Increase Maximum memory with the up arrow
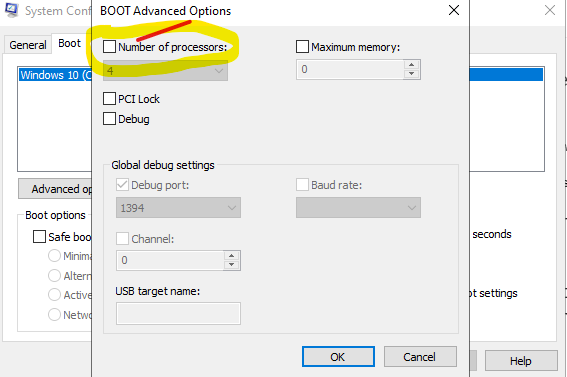 coord(411,65)
